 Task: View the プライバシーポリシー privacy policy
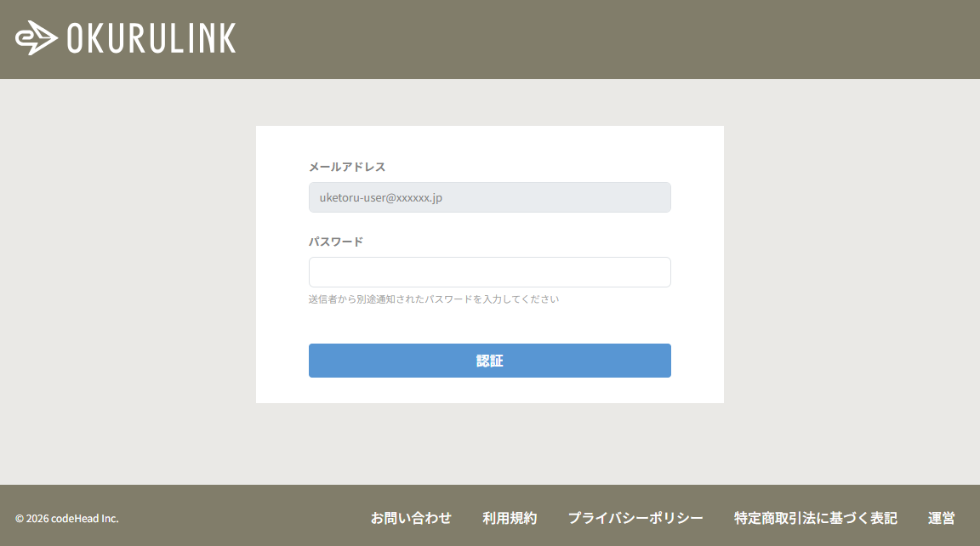point(635,518)
